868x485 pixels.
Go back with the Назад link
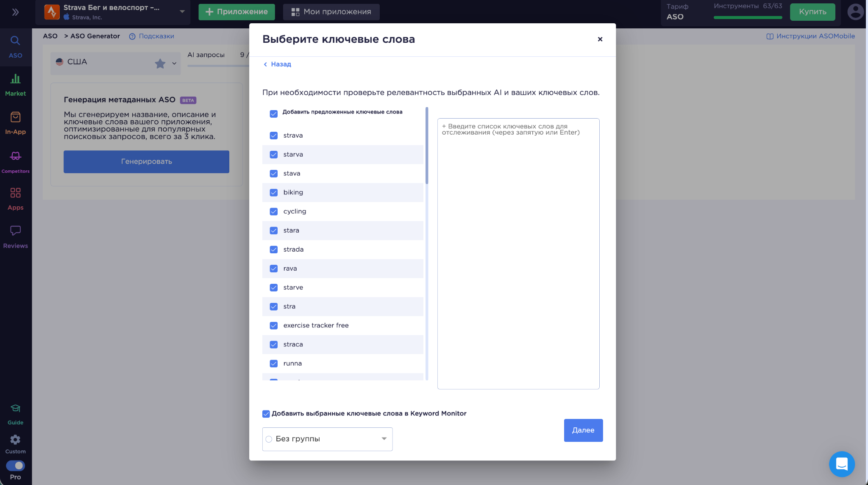(x=277, y=64)
